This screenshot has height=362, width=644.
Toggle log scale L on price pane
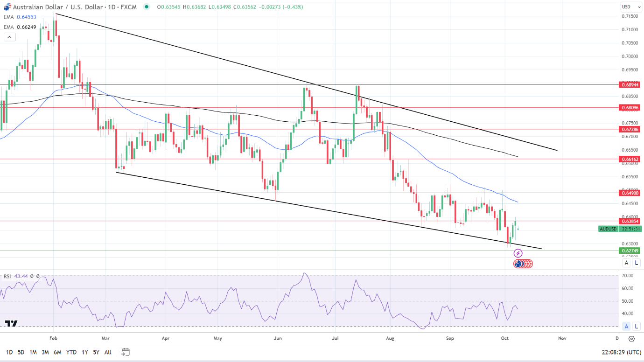(x=636, y=263)
